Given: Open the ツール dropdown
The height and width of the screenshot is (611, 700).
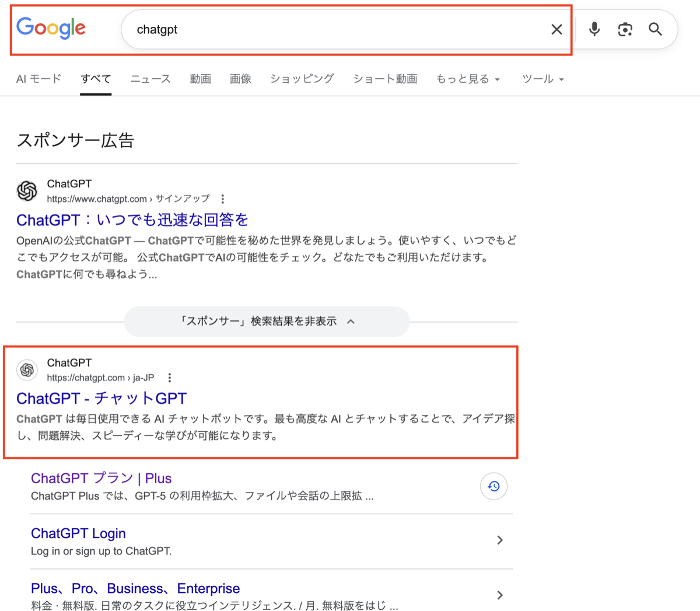Looking at the screenshot, I should point(542,79).
